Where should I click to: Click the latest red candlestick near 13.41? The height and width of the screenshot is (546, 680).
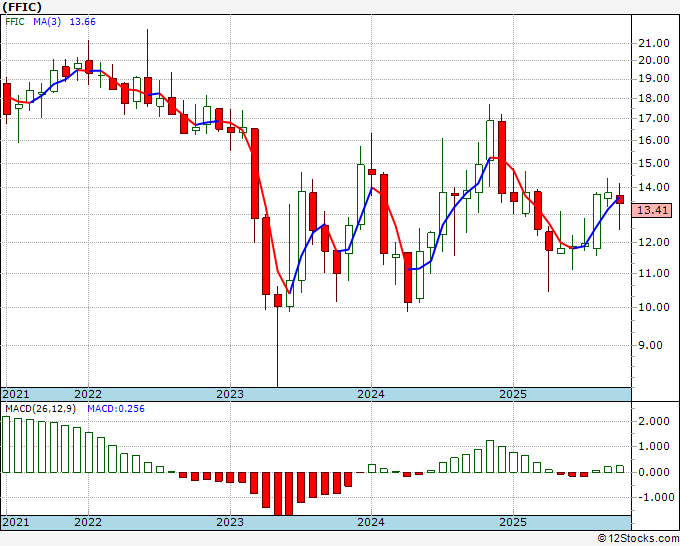tap(620, 199)
